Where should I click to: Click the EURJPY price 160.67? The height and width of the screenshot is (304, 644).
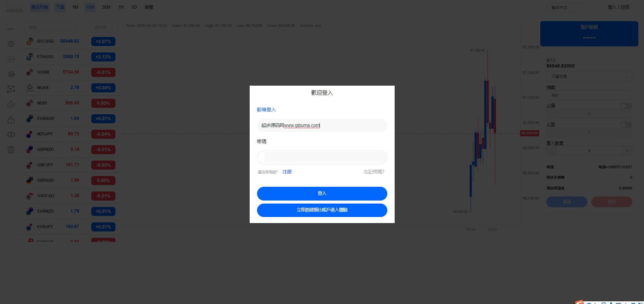72,227
